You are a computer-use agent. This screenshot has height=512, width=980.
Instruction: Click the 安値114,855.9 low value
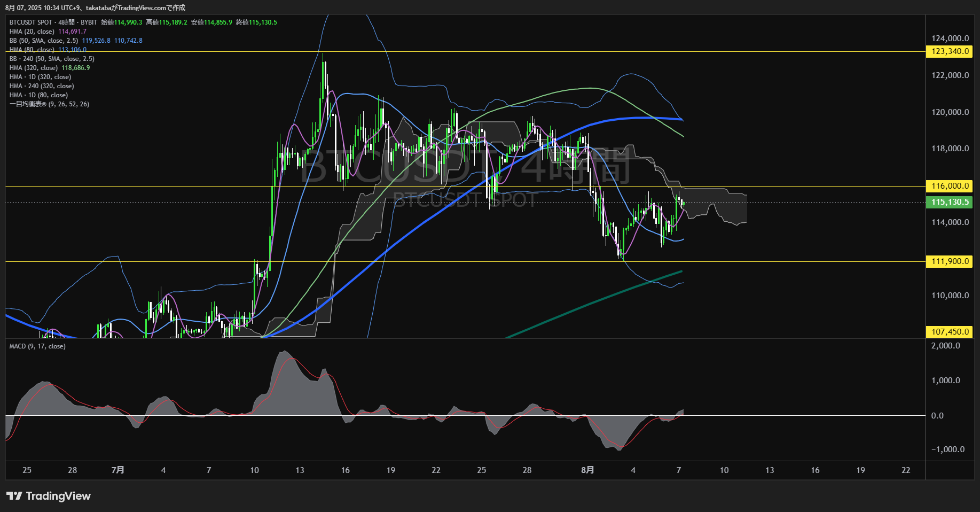point(211,22)
